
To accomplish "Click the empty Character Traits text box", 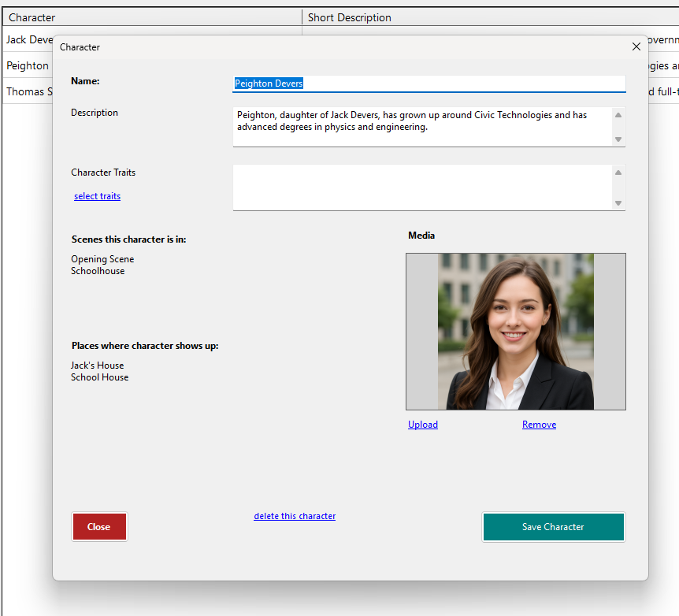I will (x=421, y=187).
